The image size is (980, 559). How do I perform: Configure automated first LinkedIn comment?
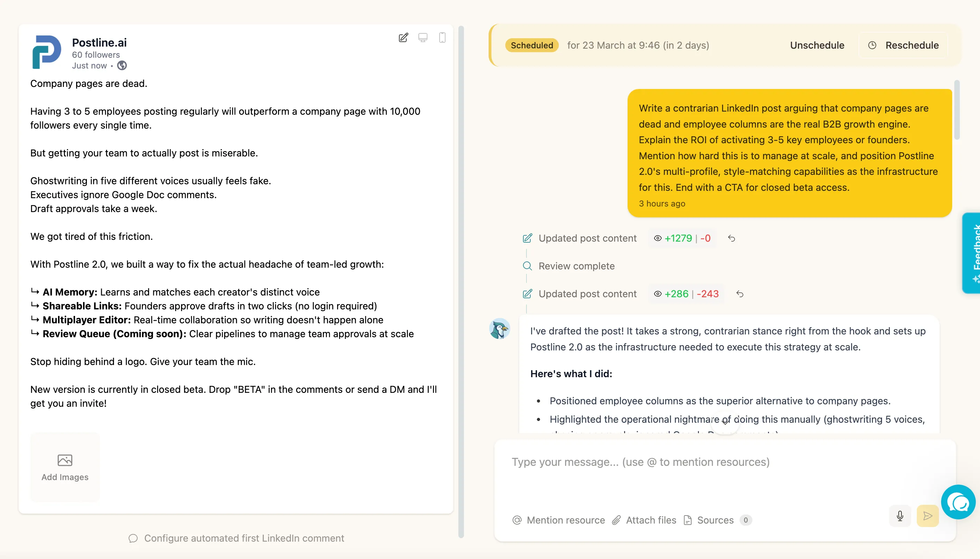coord(236,538)
